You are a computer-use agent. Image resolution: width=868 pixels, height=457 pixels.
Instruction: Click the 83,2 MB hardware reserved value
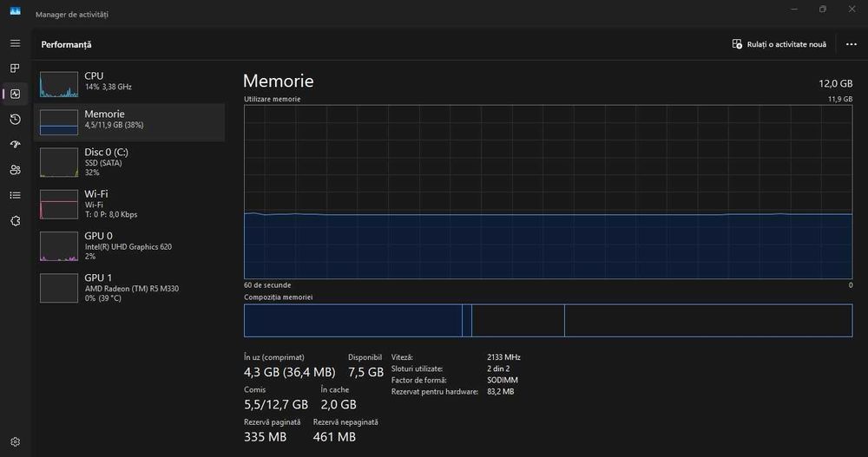[501, 392]
